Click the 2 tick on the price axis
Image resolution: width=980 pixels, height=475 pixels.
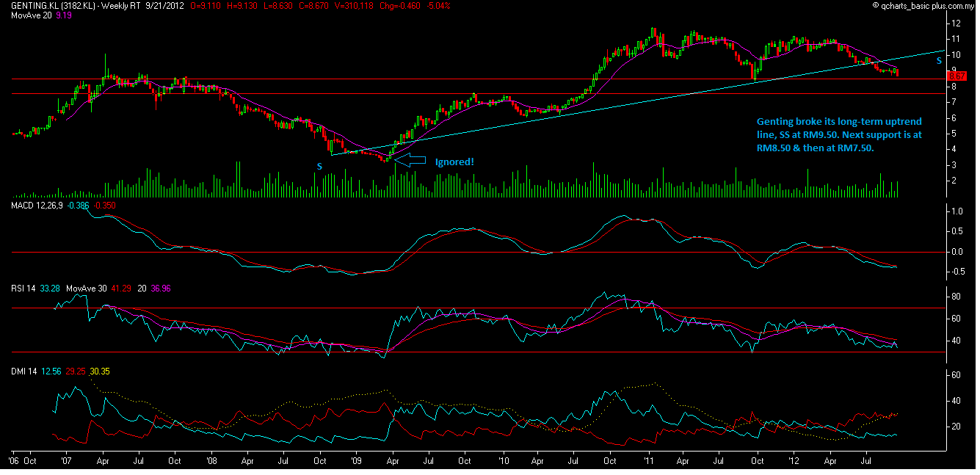pyautogui.click(x=955, y=180)
